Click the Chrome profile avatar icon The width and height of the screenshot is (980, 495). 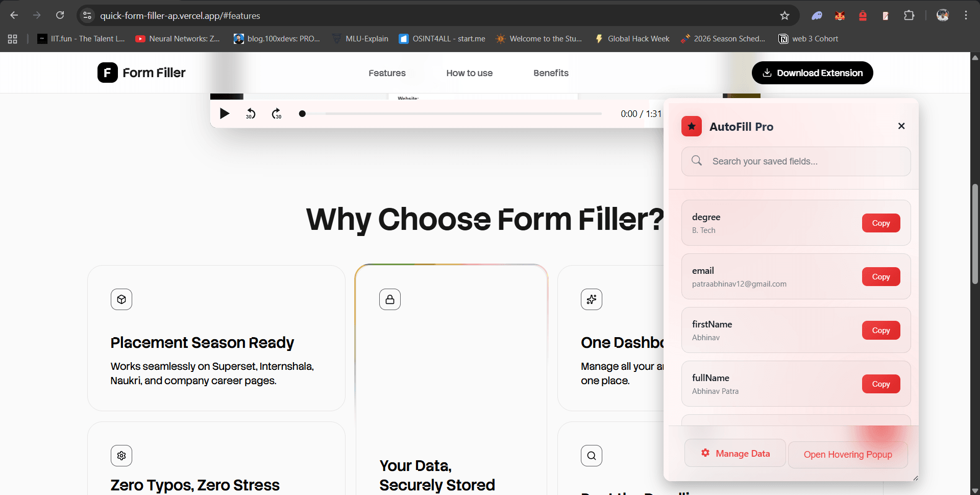942,15
